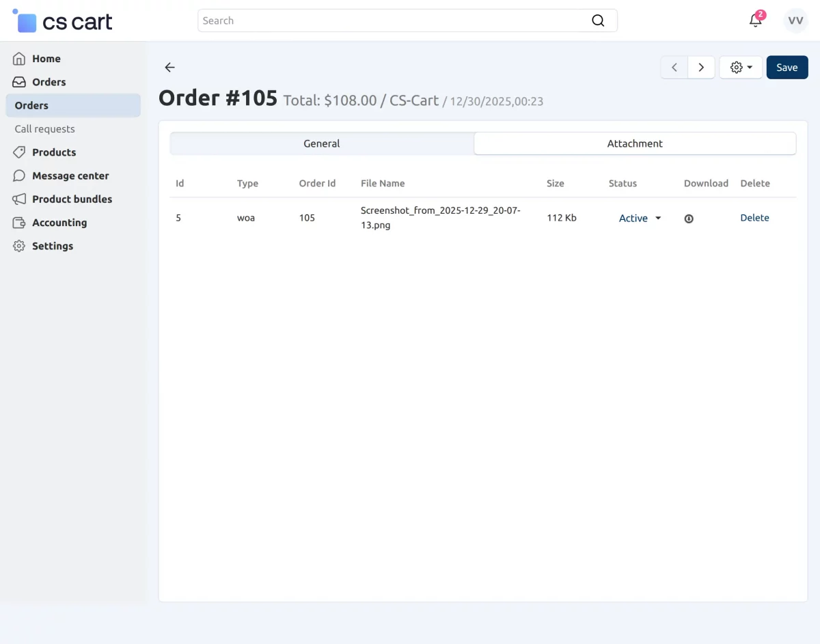This screenshot has width=820, height=644.
Task: Open notifications via the bell icon
Action: click(755, 20)
